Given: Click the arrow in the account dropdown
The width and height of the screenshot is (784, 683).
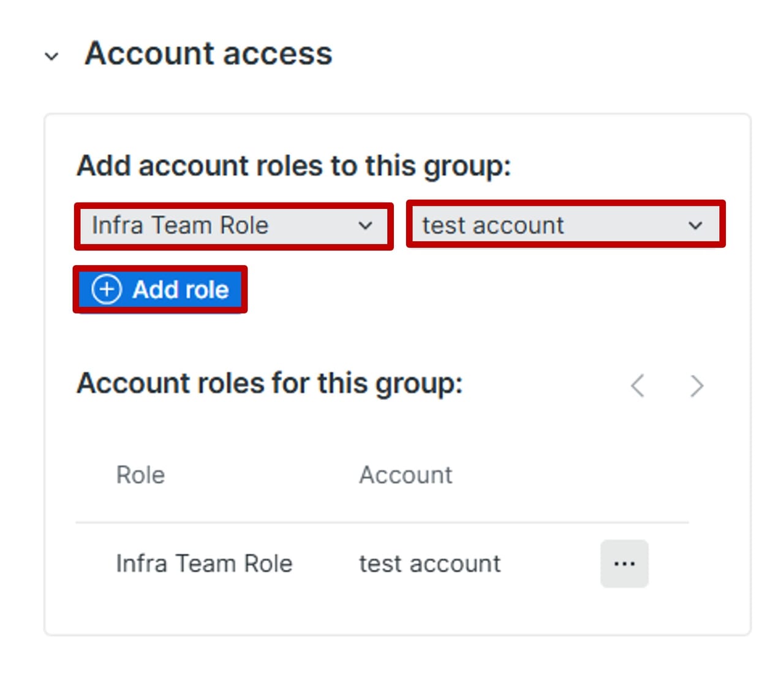Looking at the screenshot, I should [695, 225].
